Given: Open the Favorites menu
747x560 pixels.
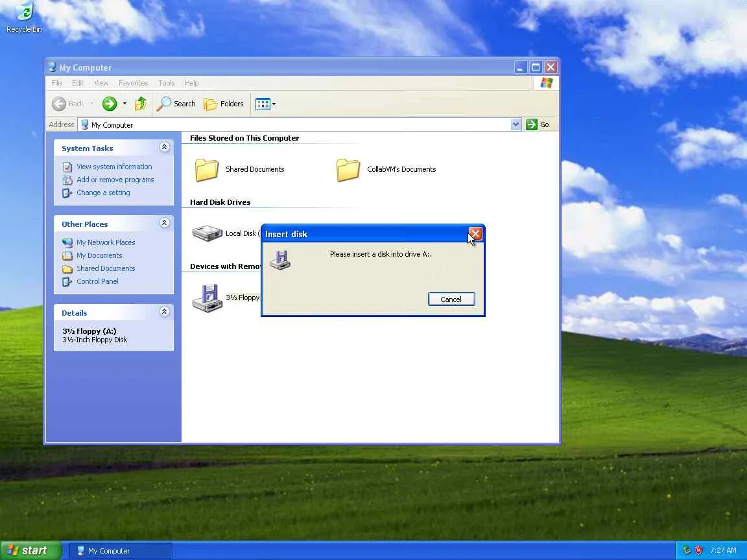Looking at the screenshot, I should coord(134,83).
